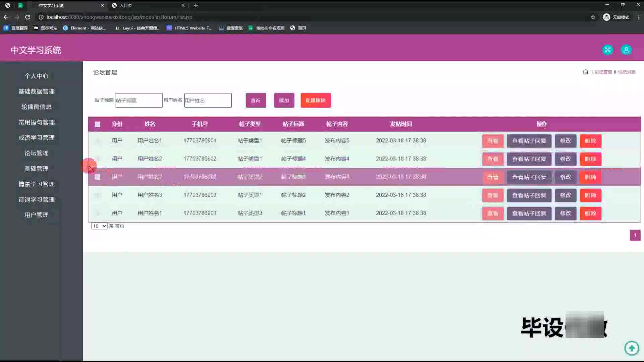Open the user profile icon in the header
The height and width of the screenshot is (362, 644).
coord(626,50)
